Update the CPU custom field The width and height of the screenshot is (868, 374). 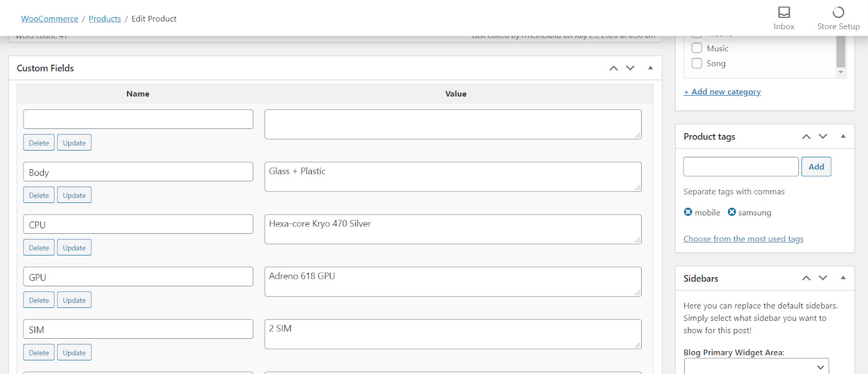coord(75,247)
